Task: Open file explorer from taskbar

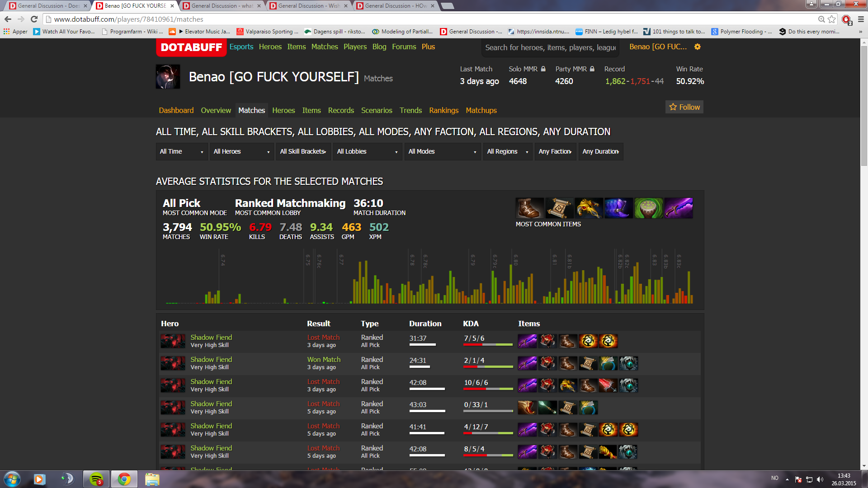Action: tap(152, 479)
